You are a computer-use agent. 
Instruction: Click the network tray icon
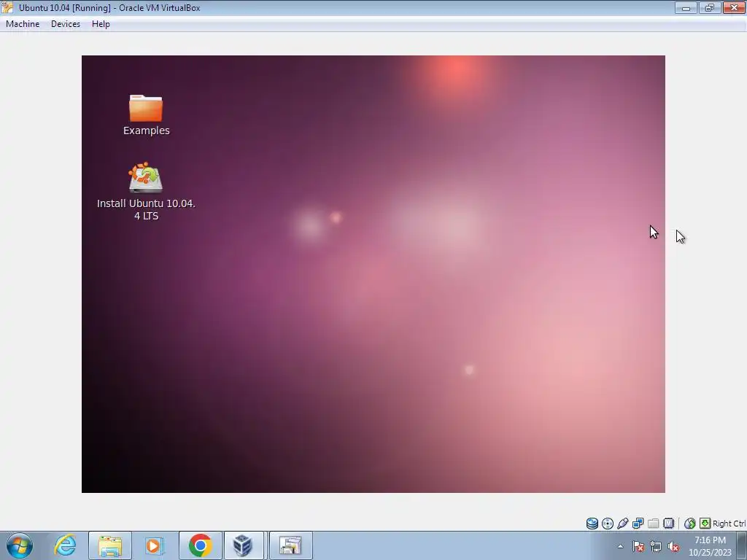656,546
